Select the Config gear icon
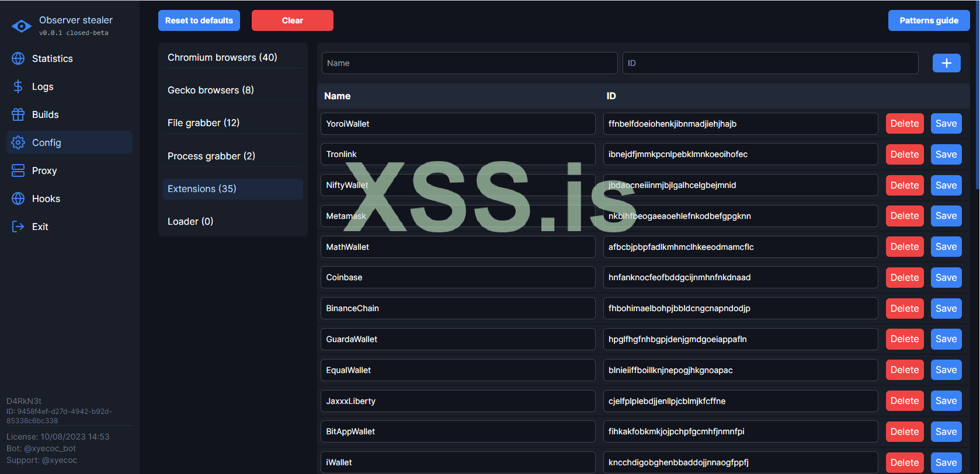The image size is (980, 474). click(x=18, y=142)
